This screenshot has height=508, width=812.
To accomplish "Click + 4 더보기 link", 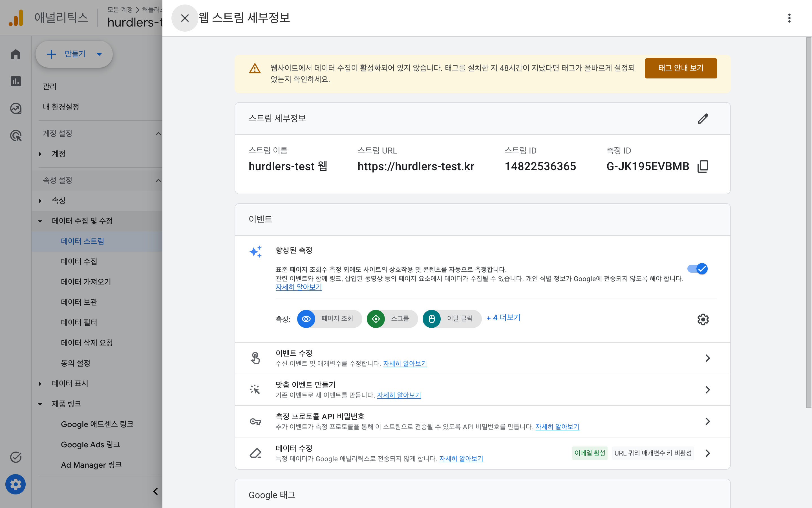I will [503, 317].
